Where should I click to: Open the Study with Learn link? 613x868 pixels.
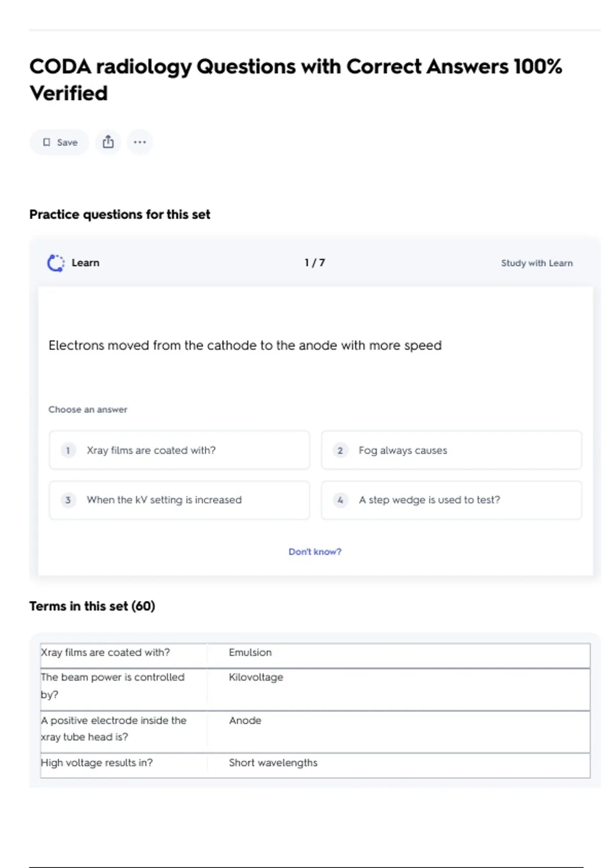536,263
